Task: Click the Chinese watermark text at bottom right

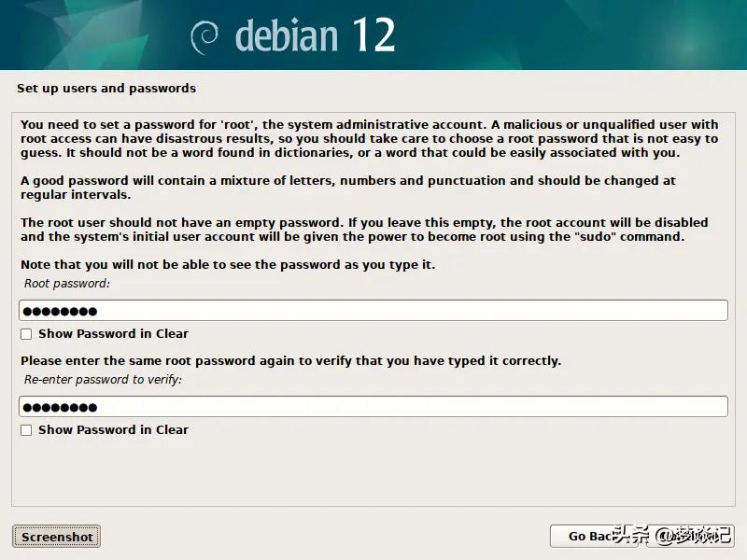Action: tap(672, 535)
